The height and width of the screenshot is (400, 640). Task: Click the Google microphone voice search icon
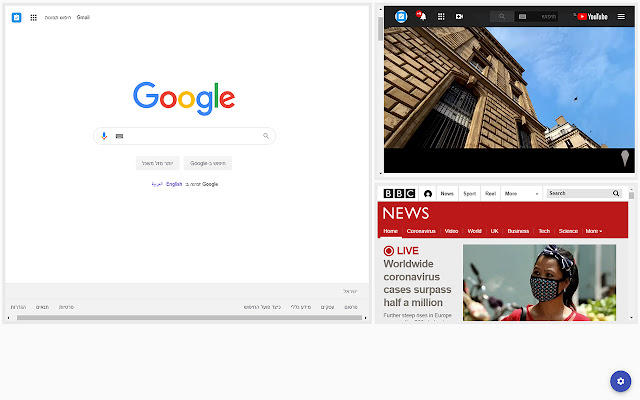point(104,136)
